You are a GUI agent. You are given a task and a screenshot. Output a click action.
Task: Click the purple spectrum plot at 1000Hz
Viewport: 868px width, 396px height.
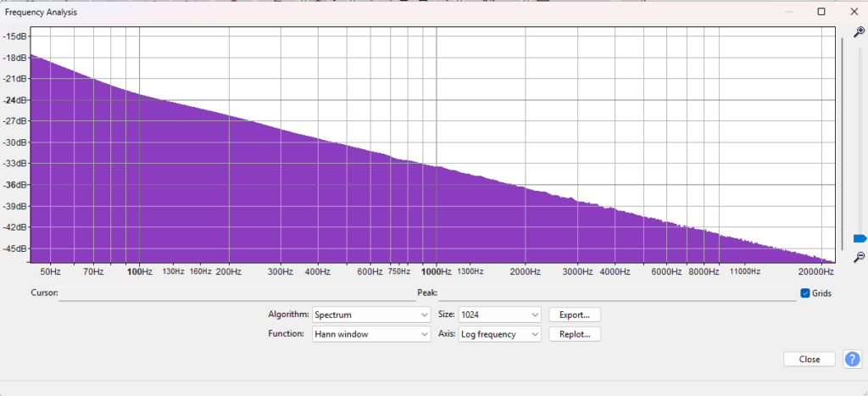coord(436,212)
